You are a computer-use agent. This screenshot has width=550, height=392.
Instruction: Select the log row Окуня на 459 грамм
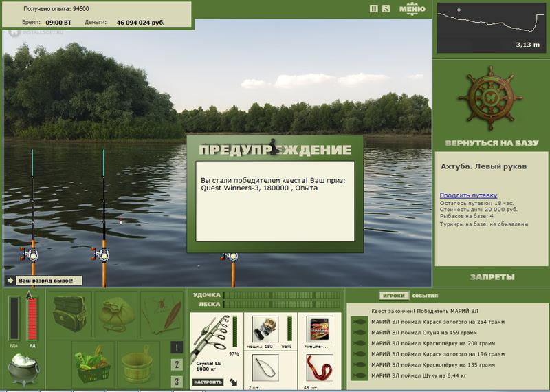click(423, 332)
